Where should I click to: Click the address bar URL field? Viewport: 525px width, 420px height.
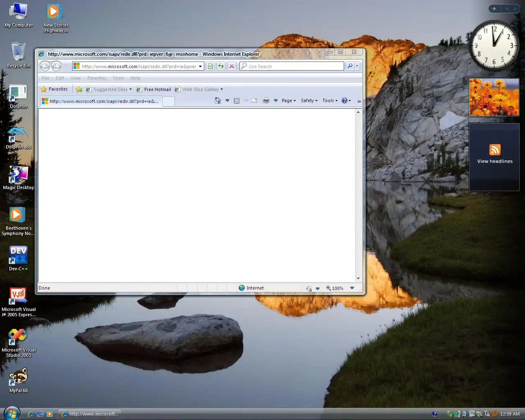point(135,66)
